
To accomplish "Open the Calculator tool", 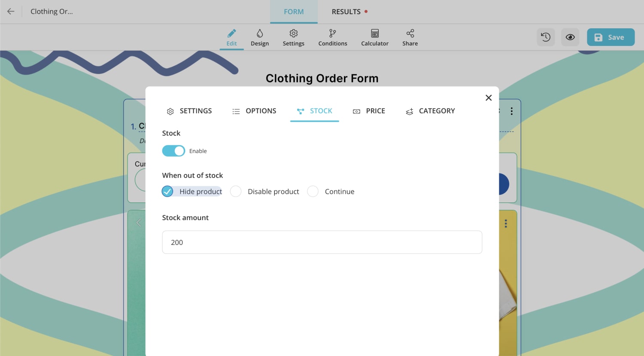I will [x=374, y=37].
